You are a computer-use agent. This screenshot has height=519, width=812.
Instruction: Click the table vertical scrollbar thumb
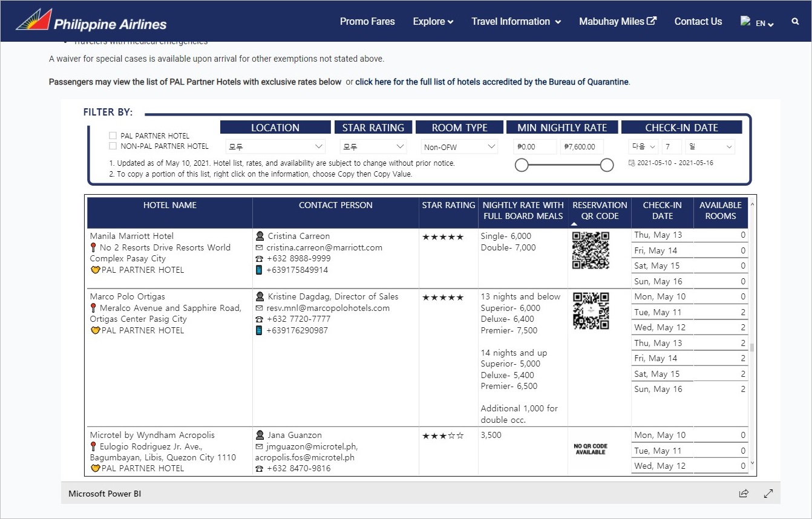point(752,347)
